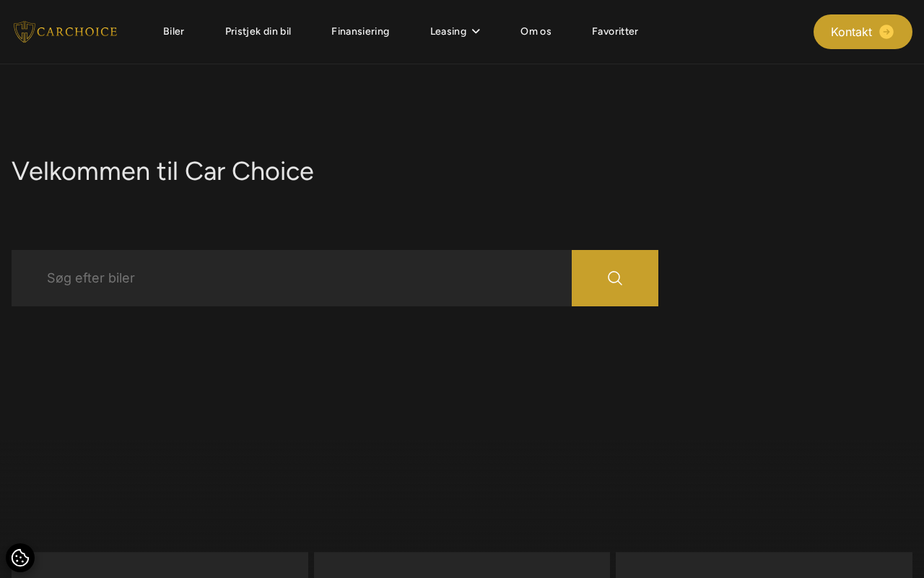This screenshot has width=924, height=578.
Task: Select the right card at page bottom
Action: pyautogui.click(x=764, y=565)
